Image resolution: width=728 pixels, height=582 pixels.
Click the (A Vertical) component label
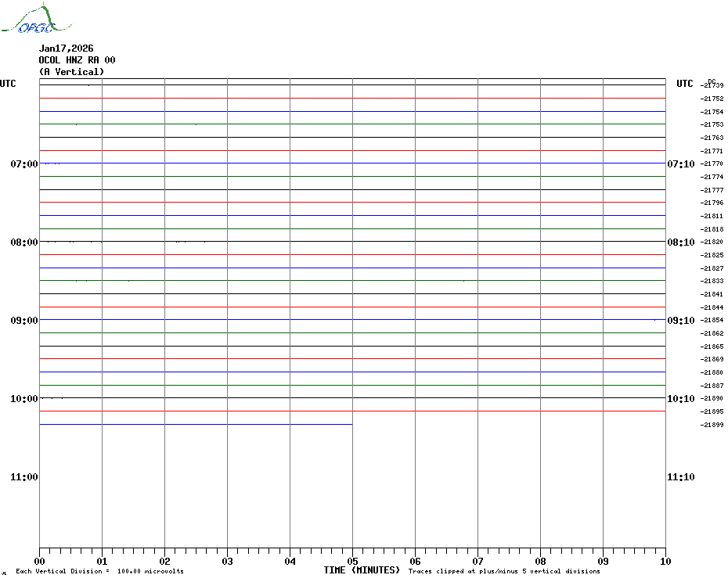71,72
